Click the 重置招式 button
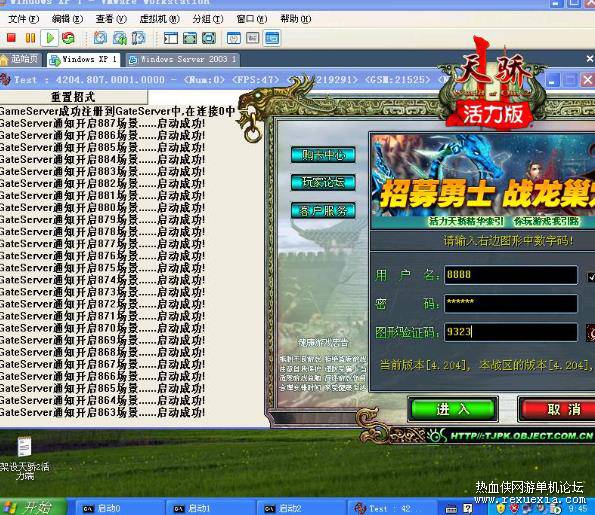 pos(73,97)
